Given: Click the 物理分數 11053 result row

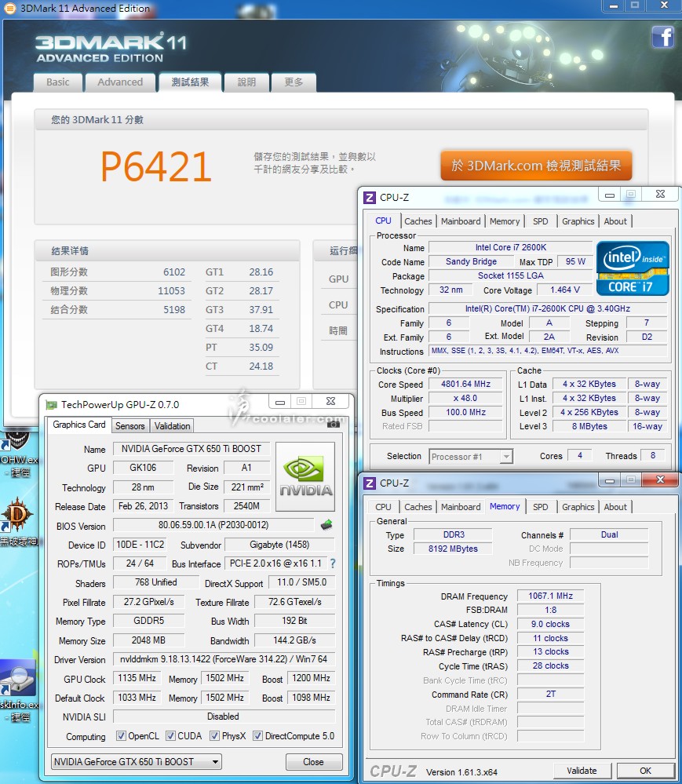Looking at the screenshot, I should (x=118, y=290).
